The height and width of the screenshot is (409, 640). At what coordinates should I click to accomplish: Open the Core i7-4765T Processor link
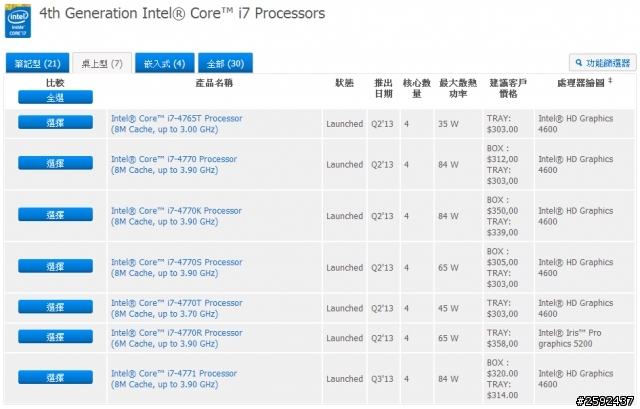(176, 124)
